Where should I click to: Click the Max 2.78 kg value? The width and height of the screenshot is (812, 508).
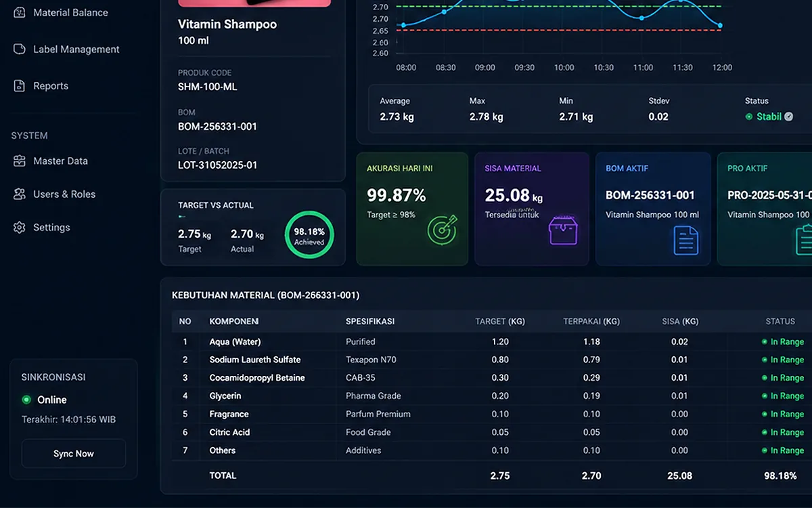point(487,117)
